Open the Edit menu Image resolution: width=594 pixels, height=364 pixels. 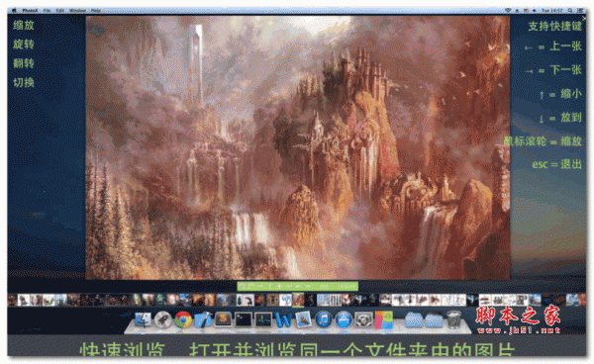click(60, 11)
